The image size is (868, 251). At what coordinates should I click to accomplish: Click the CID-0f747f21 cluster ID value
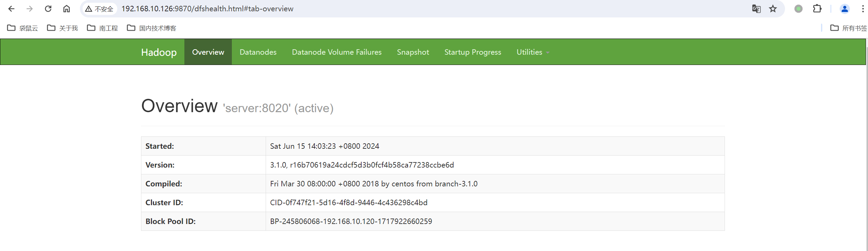(349, 202)
